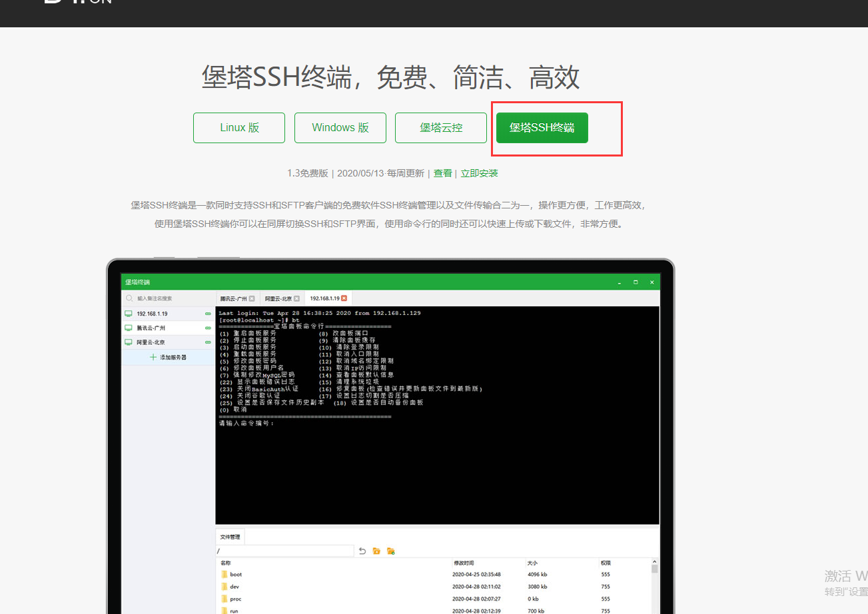Select the 阿里云-北京 server in sidebar list
Screen dimensions: 868x614
(168, 342)
